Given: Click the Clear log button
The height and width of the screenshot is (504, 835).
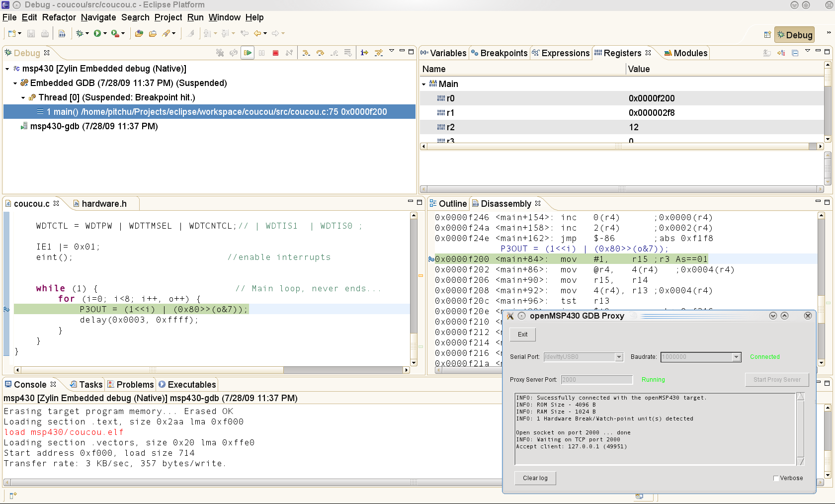Looking at the screenshot, I should coord(535,478).
